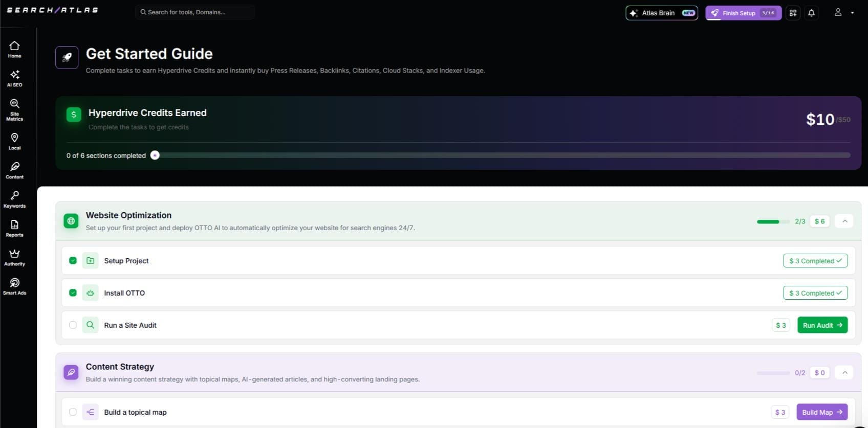Open the user account icon
This screenshot has height=428, width=868.
pyautogui.click(x=838, y=12)
